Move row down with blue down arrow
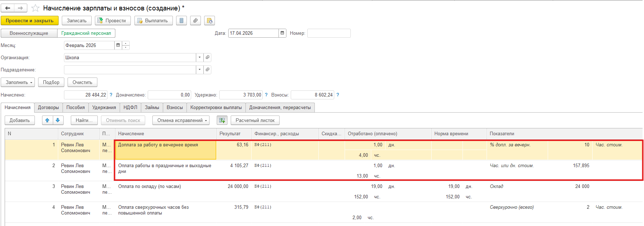This screenshot has height=226, width=644. tap(58, 120)
